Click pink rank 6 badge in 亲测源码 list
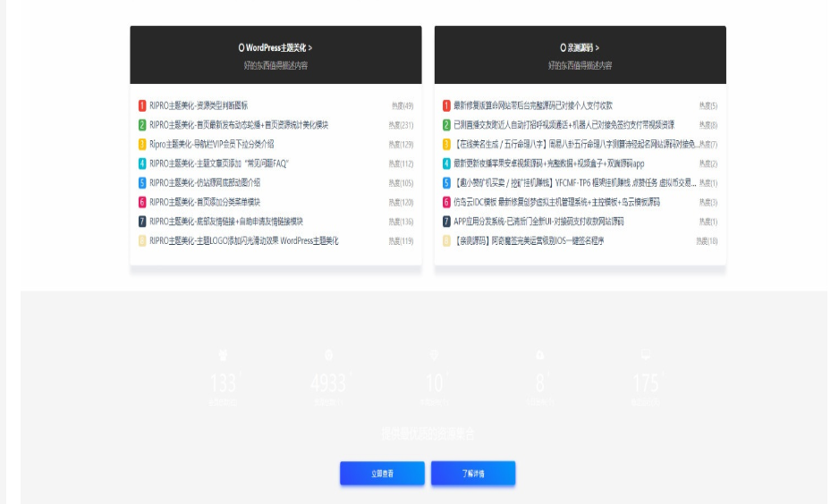The height and width of the screenshot is (504, 839). pyautogui.click(x=446, y=202)
